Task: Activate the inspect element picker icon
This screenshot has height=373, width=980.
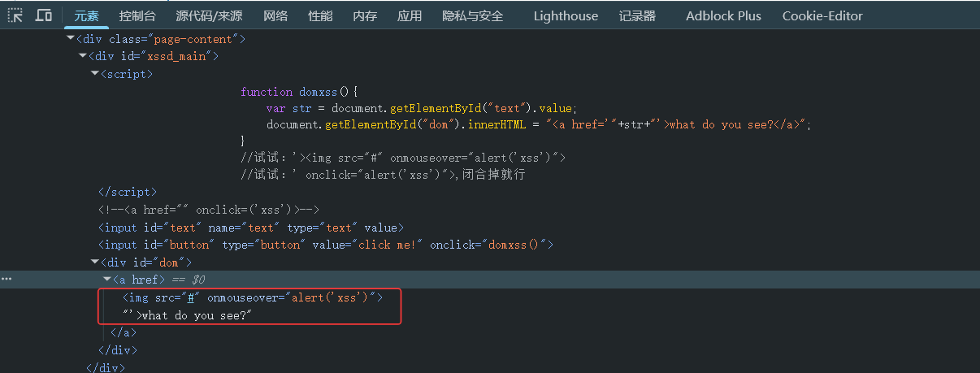Action: pyautogui.click(x=15, y=15)
